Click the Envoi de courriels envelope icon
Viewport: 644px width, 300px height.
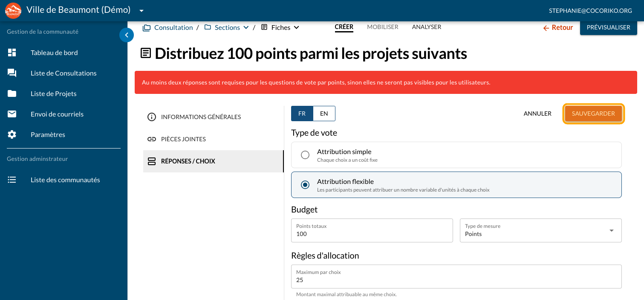(x=12, y=114)
